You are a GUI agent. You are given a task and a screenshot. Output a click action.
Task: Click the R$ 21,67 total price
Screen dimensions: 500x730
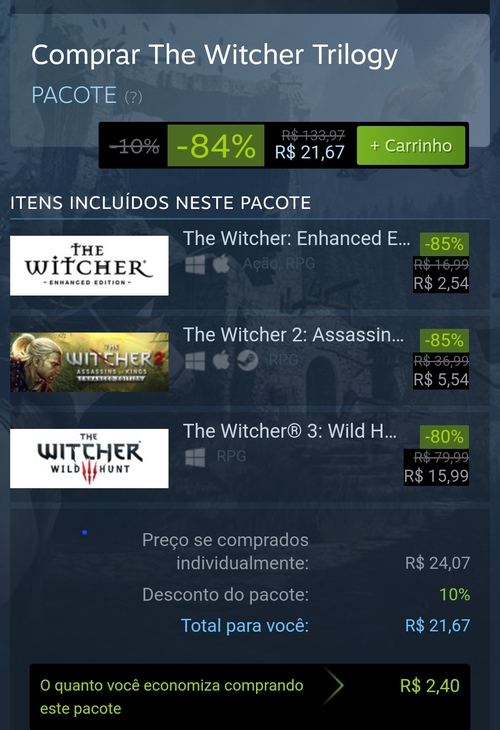pyautogui.click(x=437, y=625)
